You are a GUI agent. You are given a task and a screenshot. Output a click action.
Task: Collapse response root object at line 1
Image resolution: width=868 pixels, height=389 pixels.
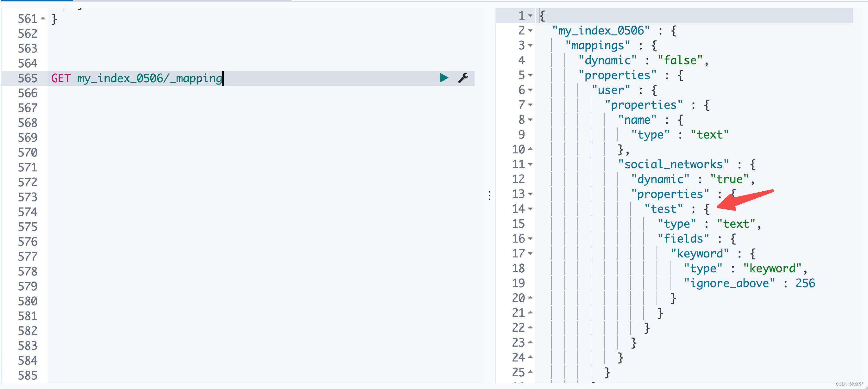click(x=530, y=15)
